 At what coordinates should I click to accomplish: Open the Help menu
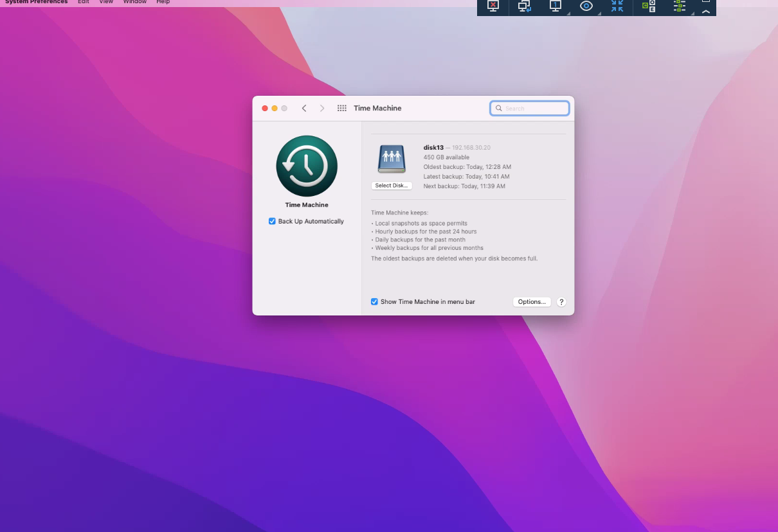point(163,2)
